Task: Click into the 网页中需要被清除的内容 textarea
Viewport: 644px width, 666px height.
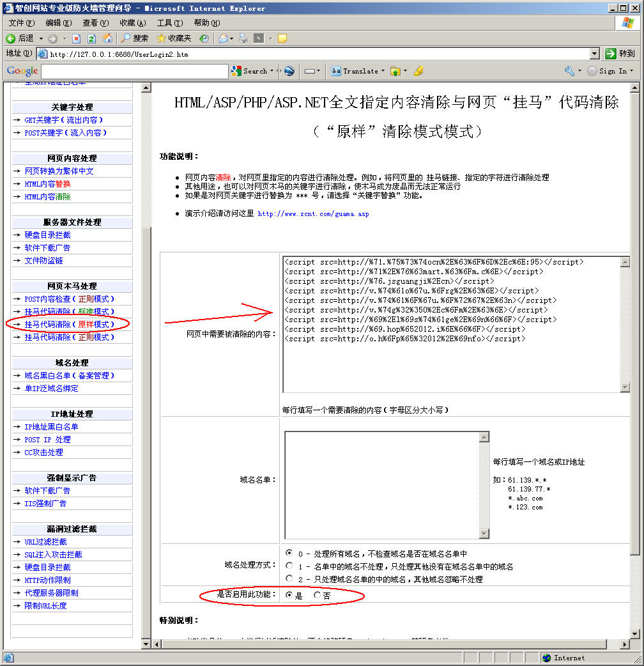Action: click(x=451, y=325)
